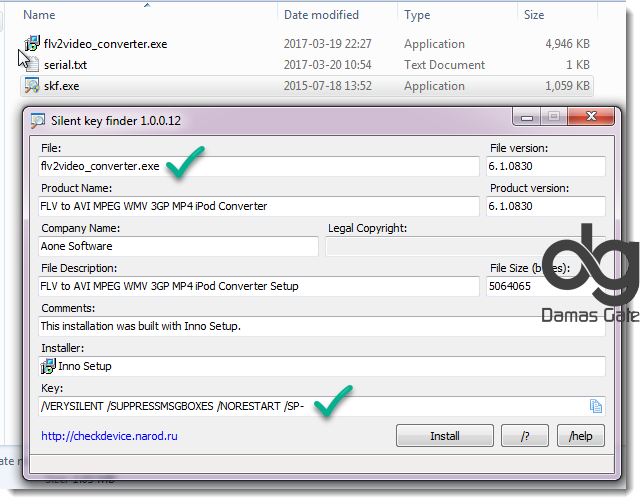Click the 4,946 KB size cell

pos(567,44)
